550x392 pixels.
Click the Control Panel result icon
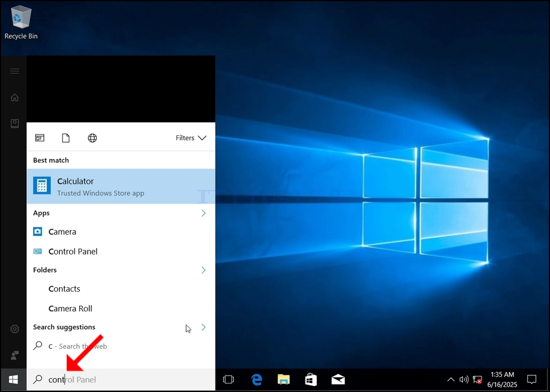(37, 251)
